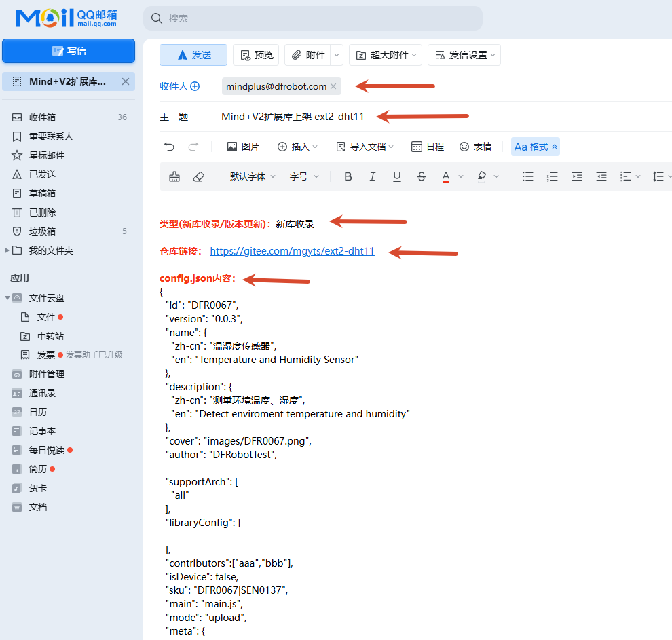Viewport: 672px width, 640px height.
Task: Open the 字号 font size dropdown
Action: [304, 176]
